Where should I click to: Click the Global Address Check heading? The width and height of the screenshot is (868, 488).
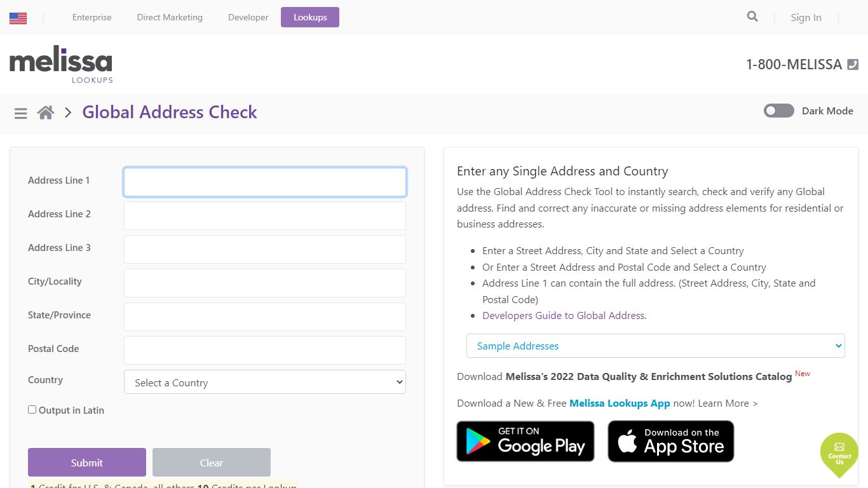click(x=170, y=112)
